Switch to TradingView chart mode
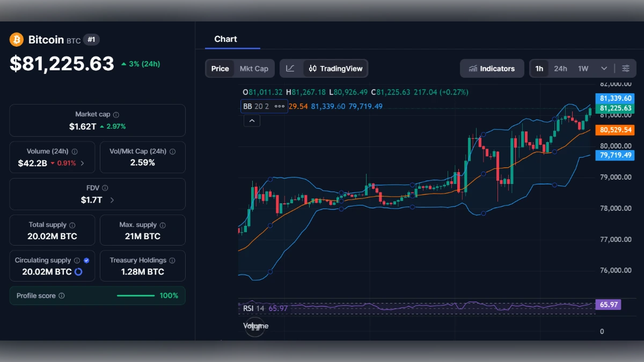644x362 pixels. (335, 69)
